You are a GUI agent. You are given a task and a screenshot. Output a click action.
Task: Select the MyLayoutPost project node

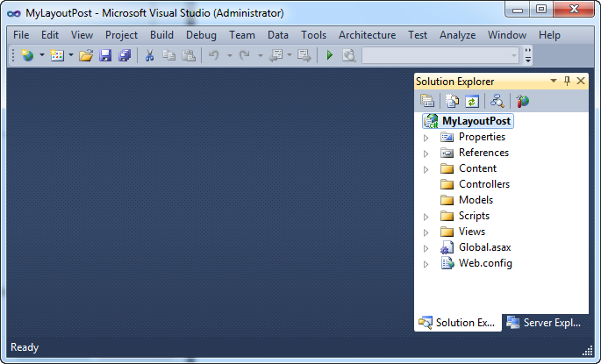468,121
